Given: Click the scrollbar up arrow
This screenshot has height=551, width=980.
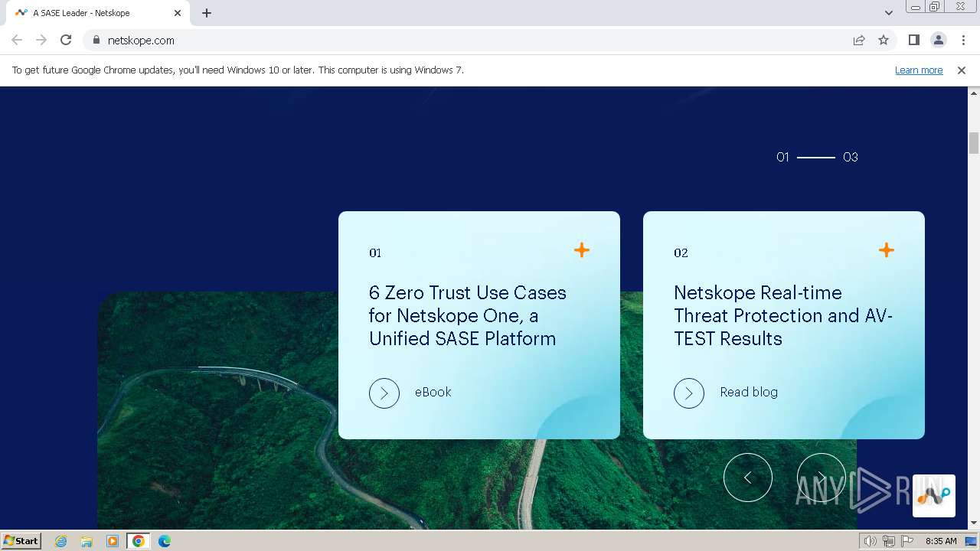Looking at the screenshot, I should click(x=974, y=93).
